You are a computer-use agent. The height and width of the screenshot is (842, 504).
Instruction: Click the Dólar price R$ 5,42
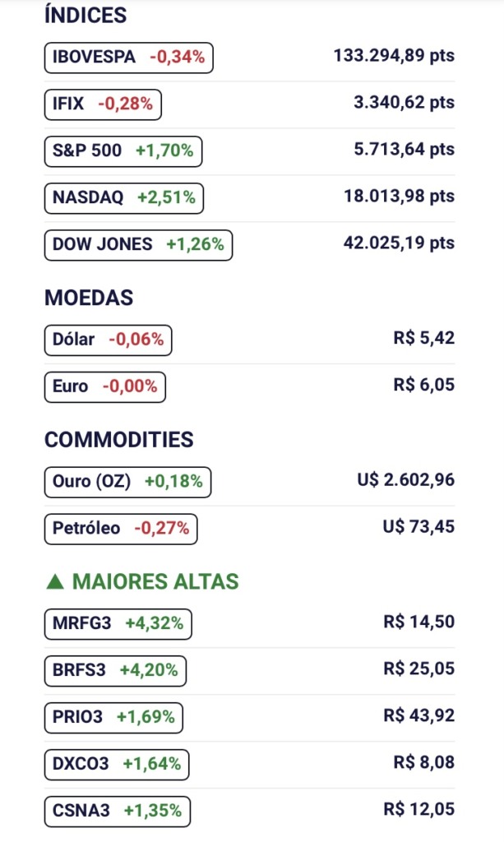(424, 339)
